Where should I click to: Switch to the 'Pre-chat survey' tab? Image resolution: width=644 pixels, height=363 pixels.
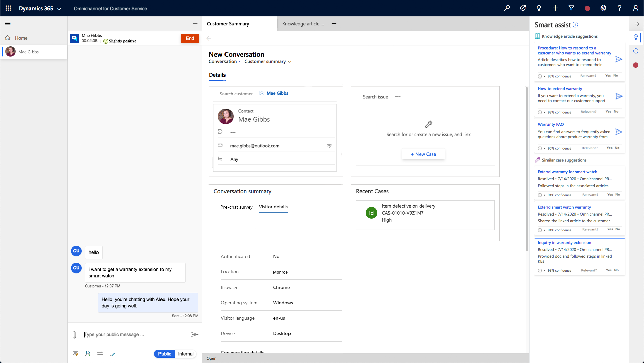coord(236,207)
